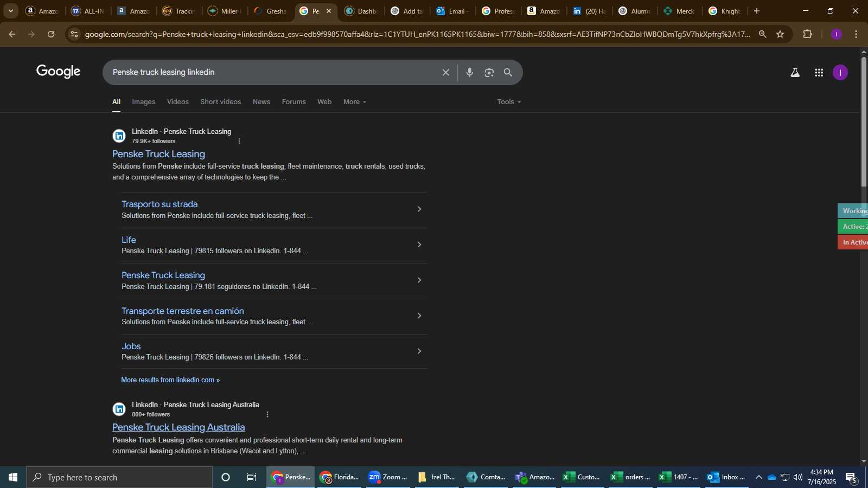The image size is (868, 488).
Task: Open Jobs sitelink
Action: tap(131, 346)
